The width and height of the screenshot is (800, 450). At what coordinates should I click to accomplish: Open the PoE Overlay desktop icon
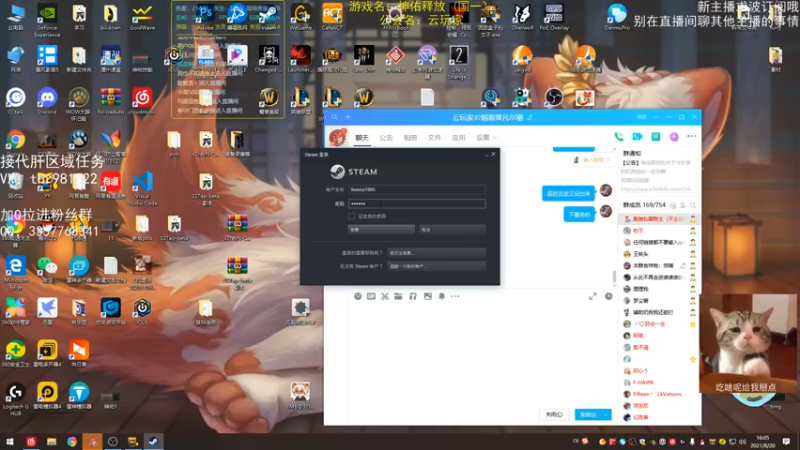coord(554,18)
